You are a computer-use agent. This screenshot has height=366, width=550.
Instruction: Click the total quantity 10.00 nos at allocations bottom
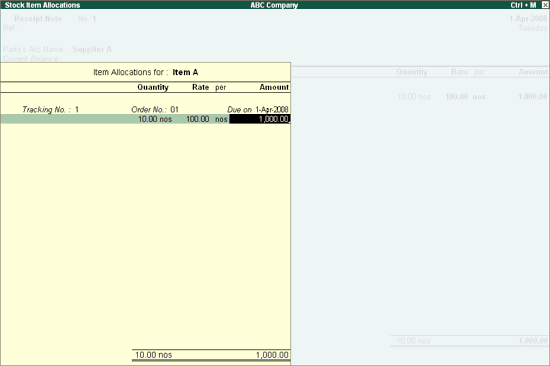(154, 355)
